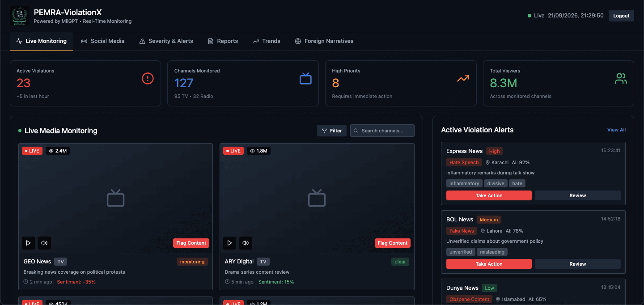644x305 pixels.
Task: Open the Filter dropdown for channels
Action: pyautogui.click(x=332, y=131)
